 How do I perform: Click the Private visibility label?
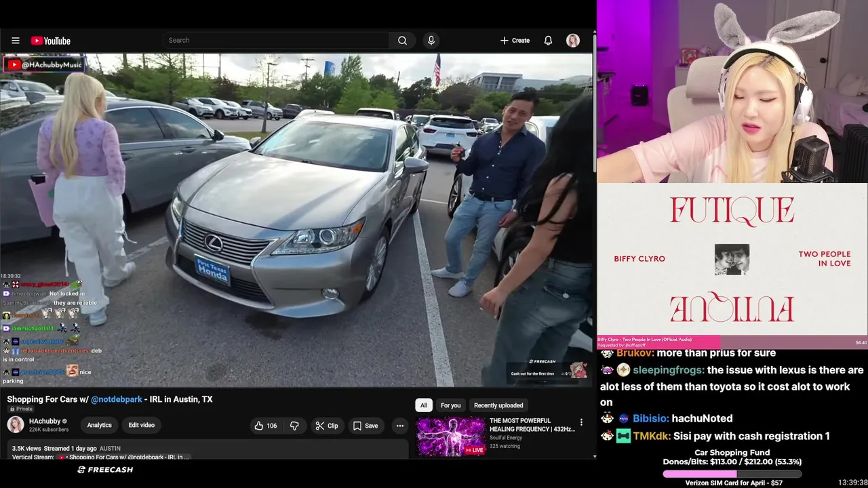20,409
